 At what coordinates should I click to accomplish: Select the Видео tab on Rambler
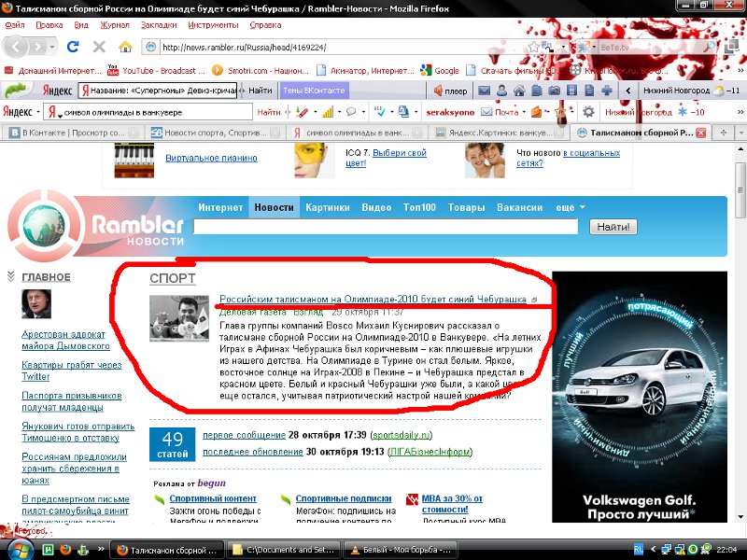click(376, 207)
